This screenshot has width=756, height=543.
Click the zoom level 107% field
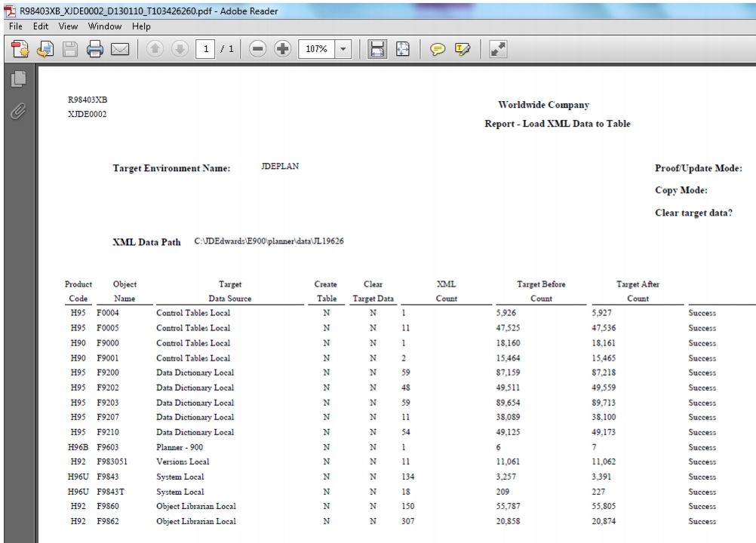(316, 49)
